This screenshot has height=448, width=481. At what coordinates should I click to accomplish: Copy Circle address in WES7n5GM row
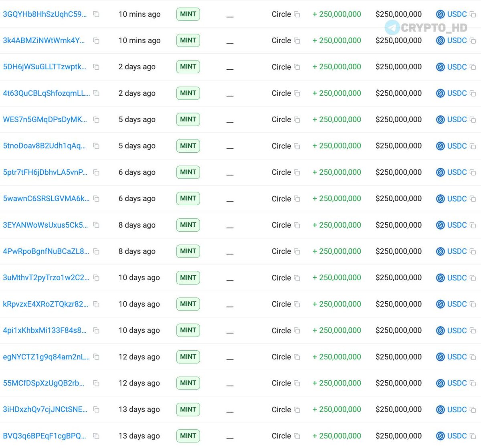pyautogui.click(x=297, y=120)
